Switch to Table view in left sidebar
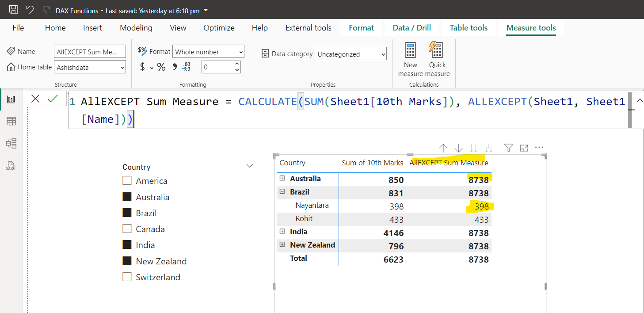Viewport: 644px width, 313px height. (x=11, y=121)
